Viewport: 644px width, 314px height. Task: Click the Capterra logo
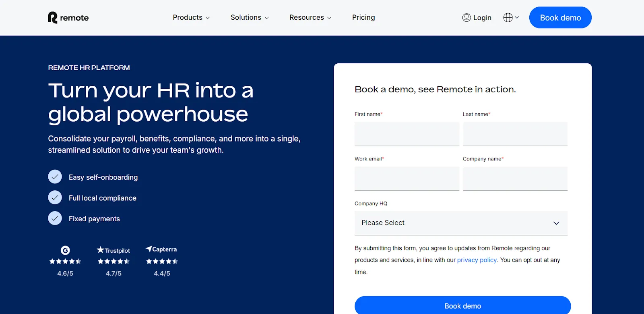161,249
